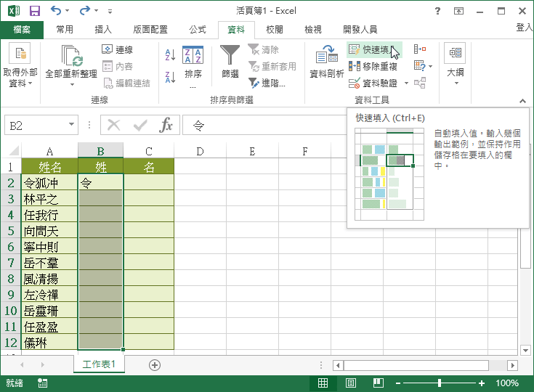Click cell A2 令狐沖

click(49, 183)
